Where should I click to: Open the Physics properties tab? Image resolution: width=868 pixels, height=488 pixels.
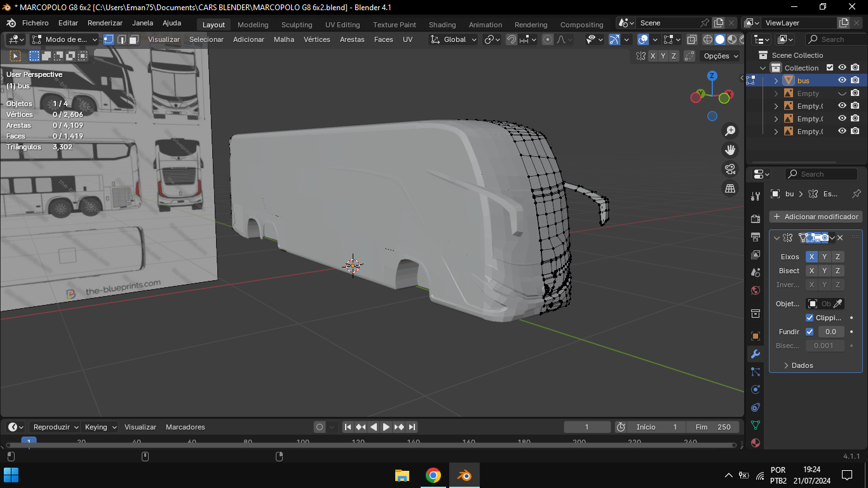click(x=756, y=390)
